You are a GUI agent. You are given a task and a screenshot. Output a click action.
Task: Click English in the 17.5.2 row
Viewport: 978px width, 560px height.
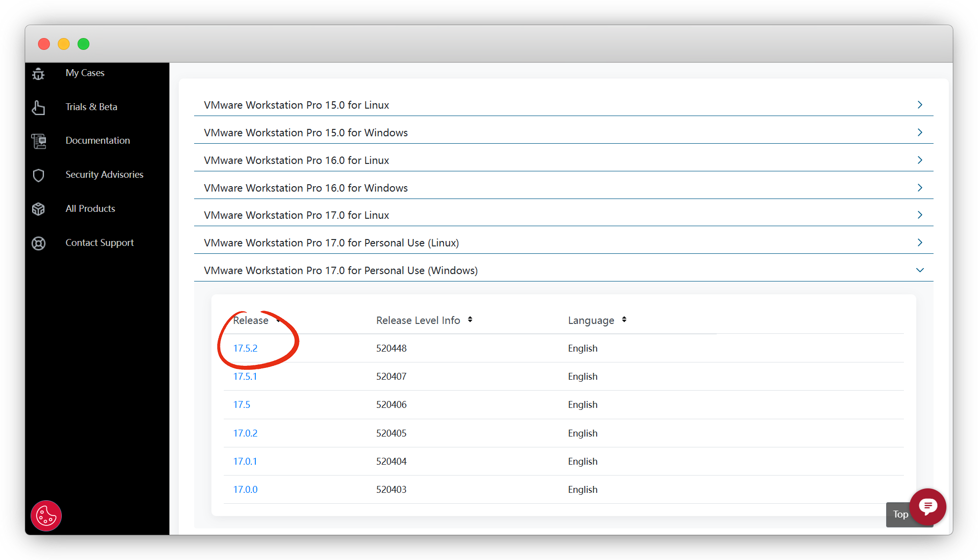(583, 348)
